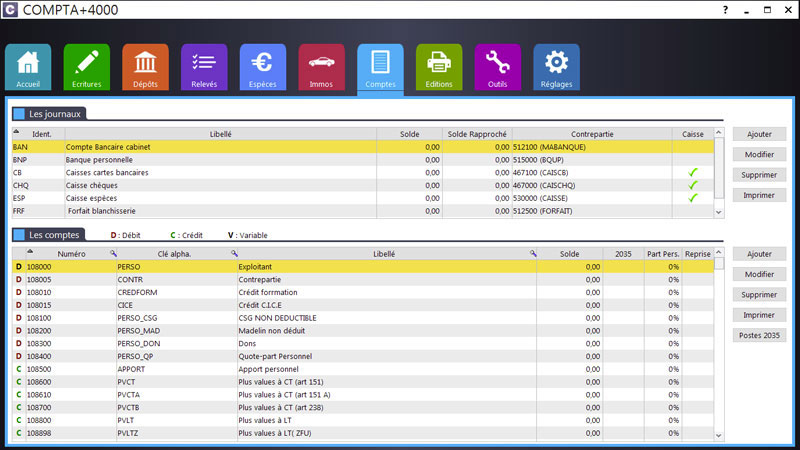This screenshot has height=450, width=800.
Task: Click Supprimer button for accounts
Action: coord(759,295)
